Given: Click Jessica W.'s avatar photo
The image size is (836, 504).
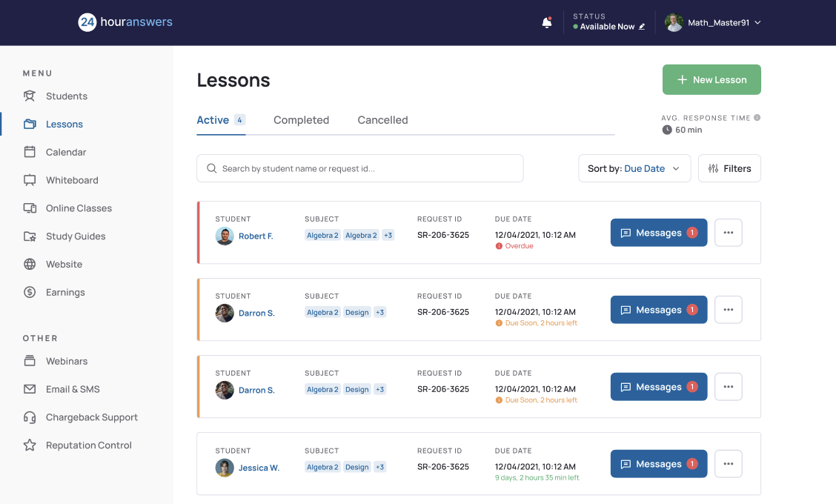Looking at the screenshot, I should (225, 468).
